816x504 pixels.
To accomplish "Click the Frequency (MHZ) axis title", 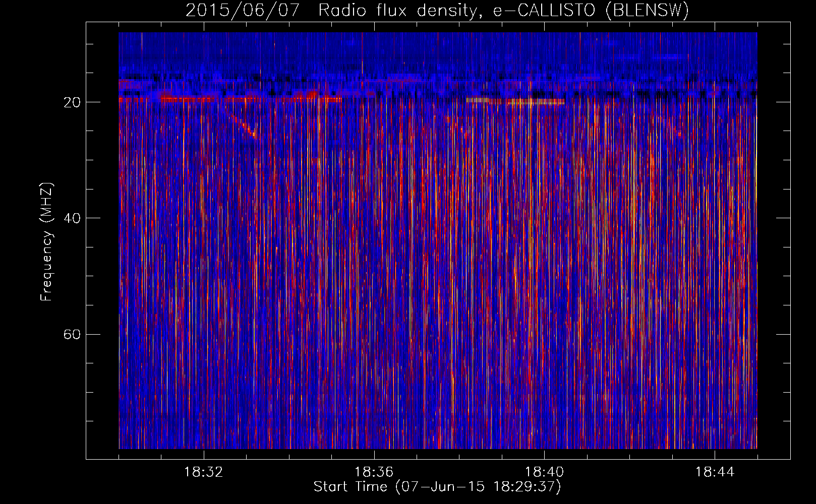I will tap(46, 241).
